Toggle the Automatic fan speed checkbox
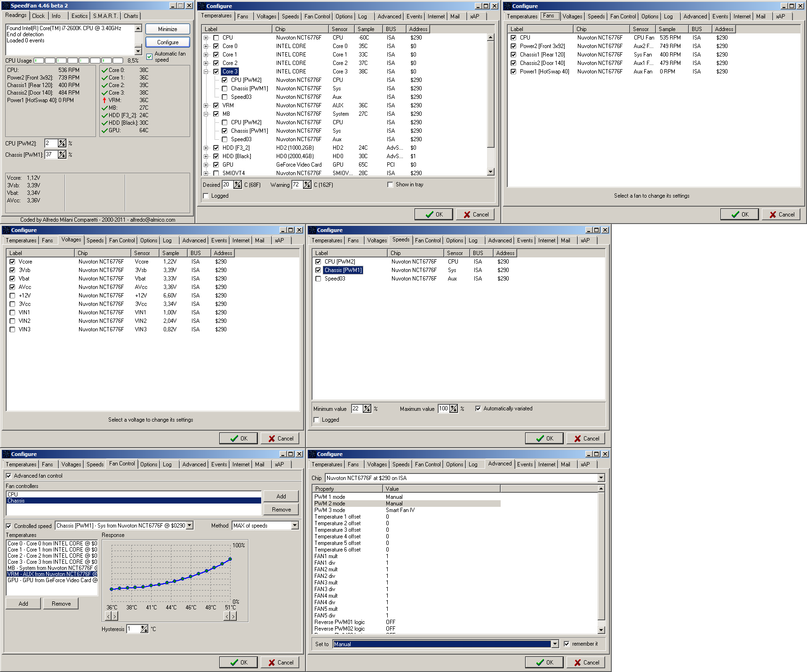 click(x=150, y=57)
